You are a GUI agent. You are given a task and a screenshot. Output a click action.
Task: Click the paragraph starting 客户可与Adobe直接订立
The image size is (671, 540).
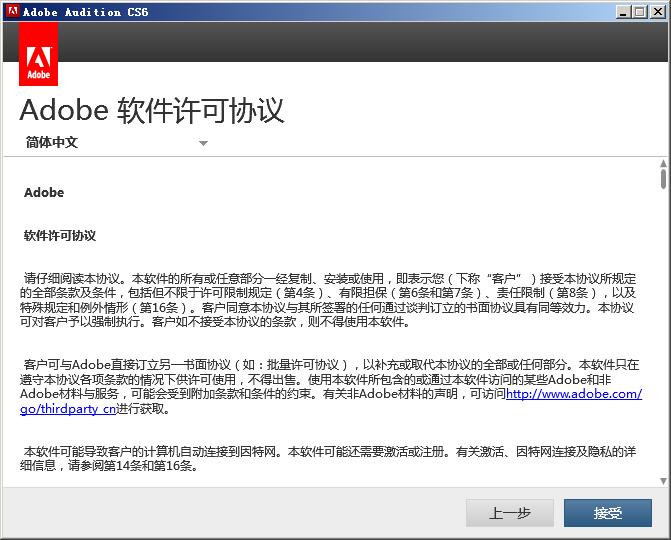(x=330, y=387)
